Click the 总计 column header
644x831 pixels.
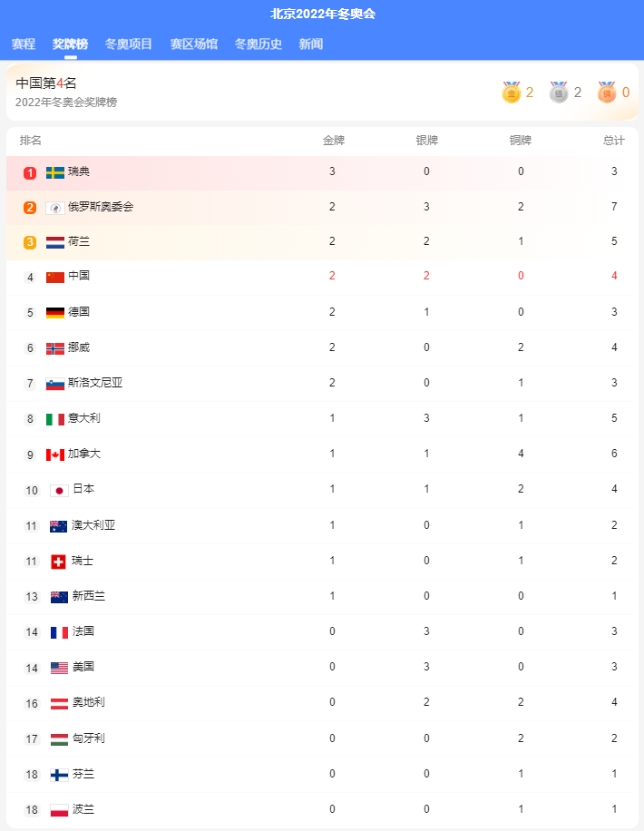point(614,141)
